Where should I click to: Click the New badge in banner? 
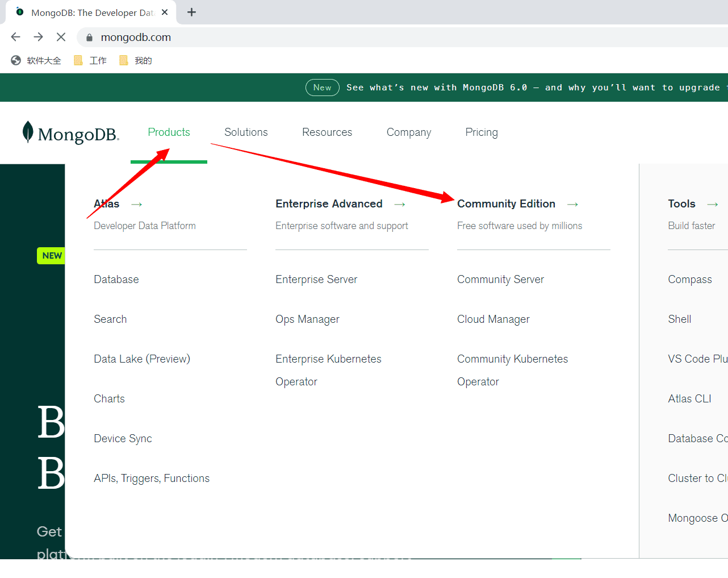pos(322,88)
